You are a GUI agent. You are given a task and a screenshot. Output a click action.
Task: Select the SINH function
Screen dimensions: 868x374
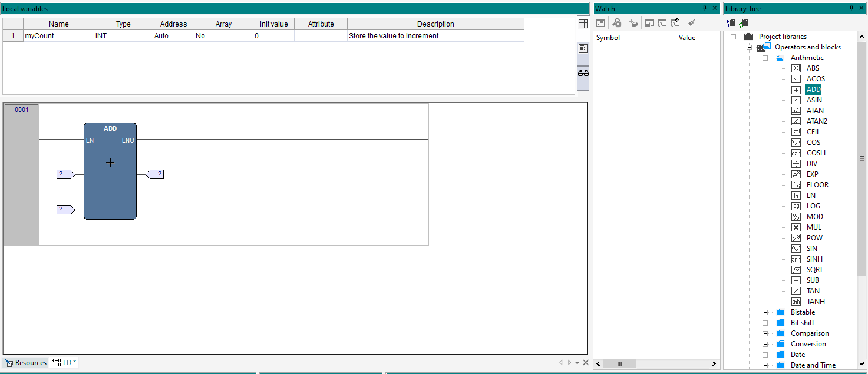pos(814,259)
